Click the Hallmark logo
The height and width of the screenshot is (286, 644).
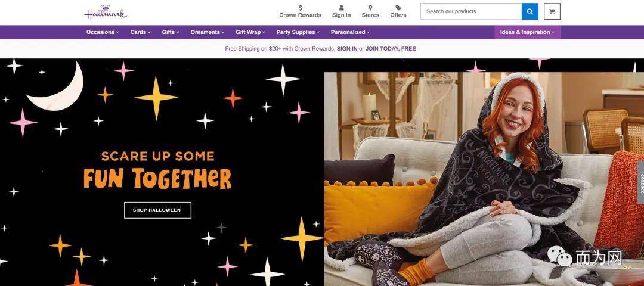click(106, 13)
